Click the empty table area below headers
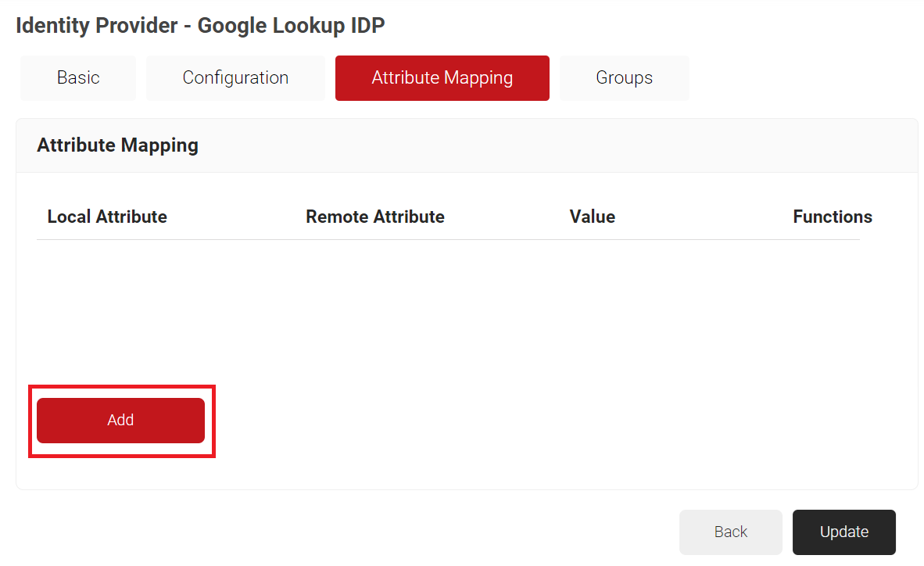Viewport: 924px width, 566px height. [x=448, y=305]
